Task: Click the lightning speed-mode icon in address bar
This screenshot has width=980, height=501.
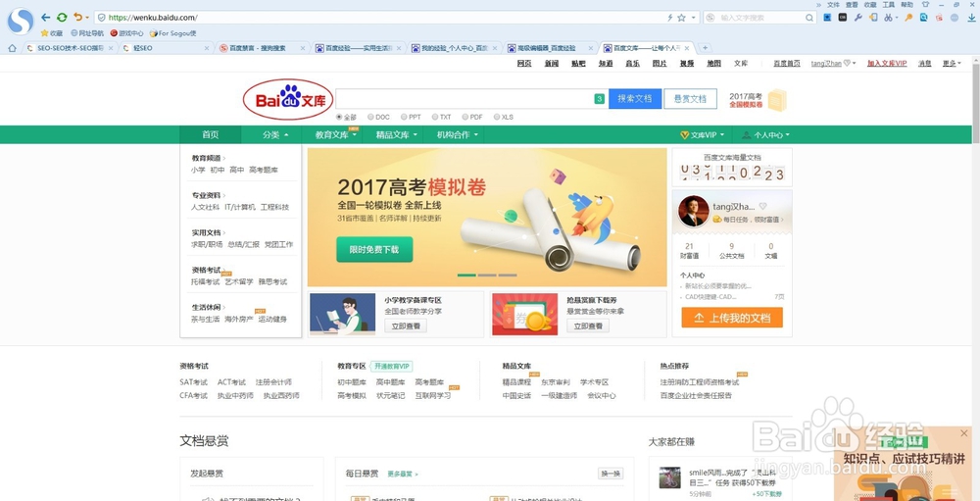Action: tap(670, 18)
